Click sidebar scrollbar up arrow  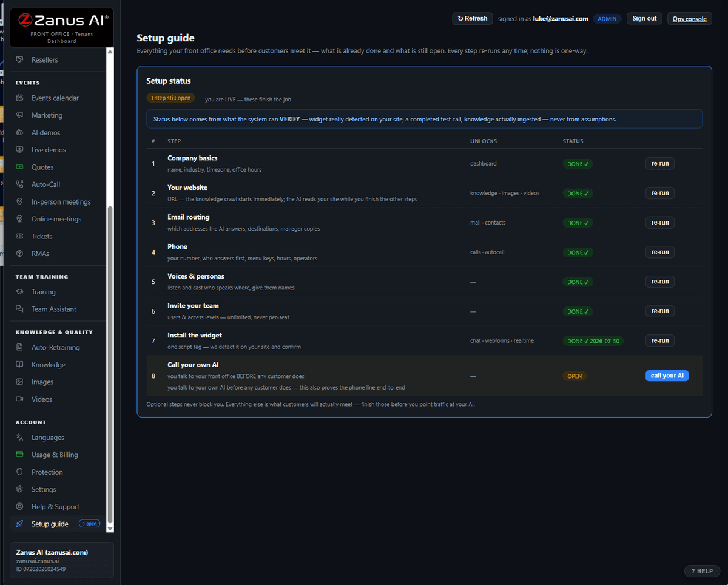tap(110, 52)
